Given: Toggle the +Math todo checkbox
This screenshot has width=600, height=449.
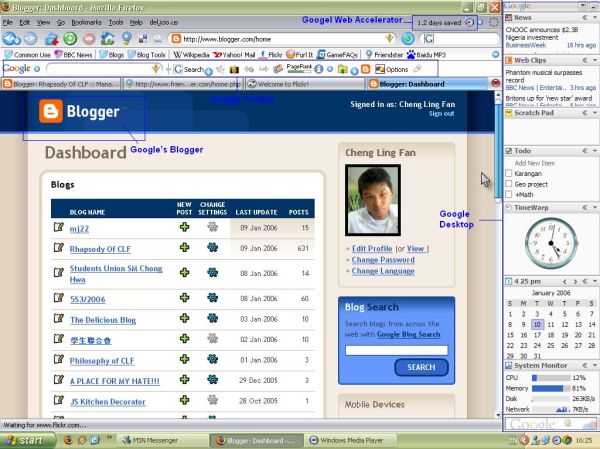Looking at the screenshot, I should tap(509, 195).
